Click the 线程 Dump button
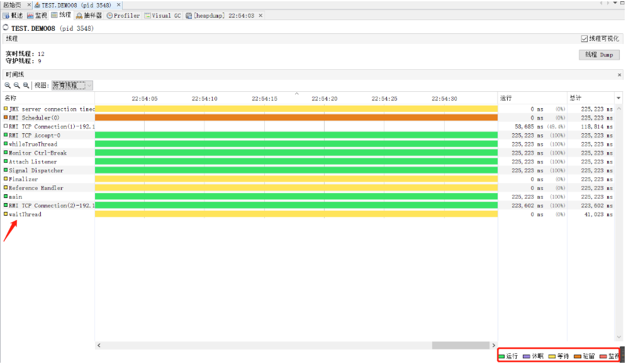This screenshot has width=626, height=364. [599, 55]
